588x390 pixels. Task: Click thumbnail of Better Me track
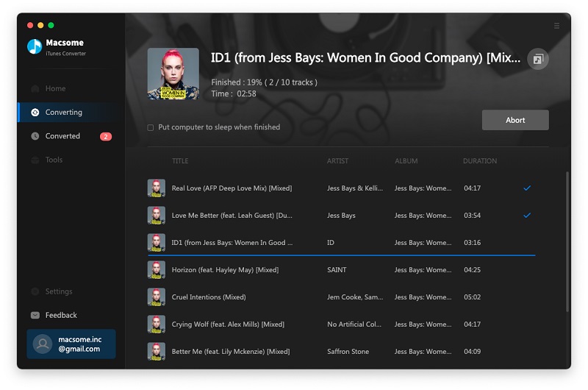click(157, 351)
